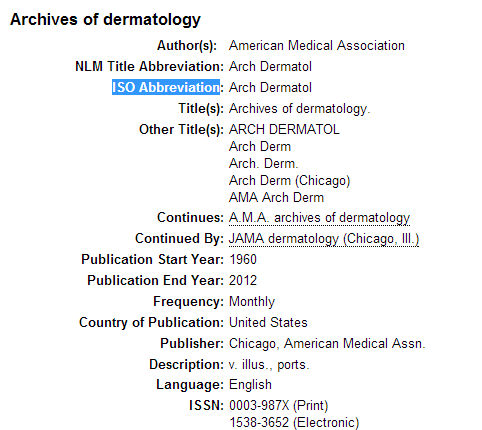The width and height of the screenshot is (482, 430).
Task: Click the Arch Dermatol ISO abbreviation value
Action: (x=270, y=87)
